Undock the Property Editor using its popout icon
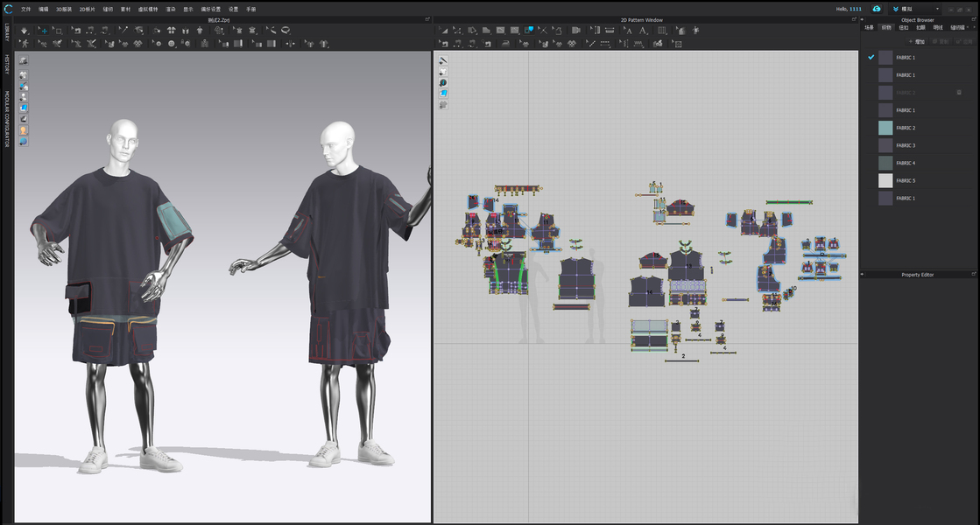Image resolution: width=980 pixels, height=525 pixels. coord(974,275)
